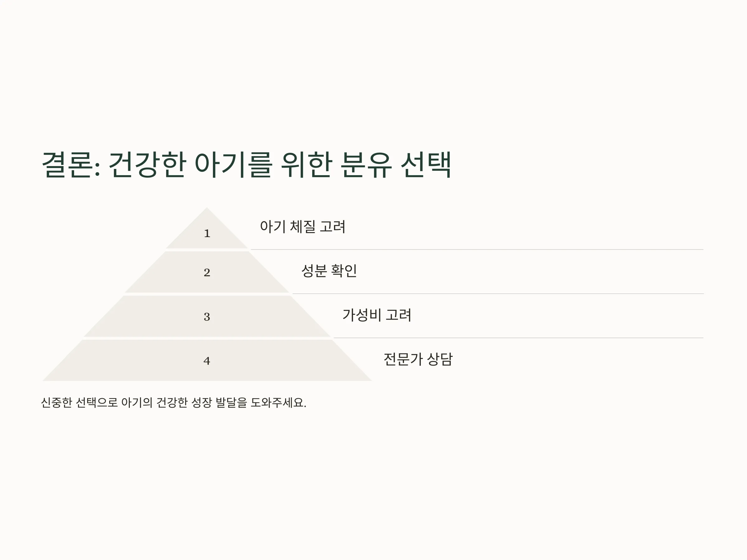The height and width of the screenshot is (560, 747).
Task: Click the number 1 in pyramid top
Action: click(207, 233)
